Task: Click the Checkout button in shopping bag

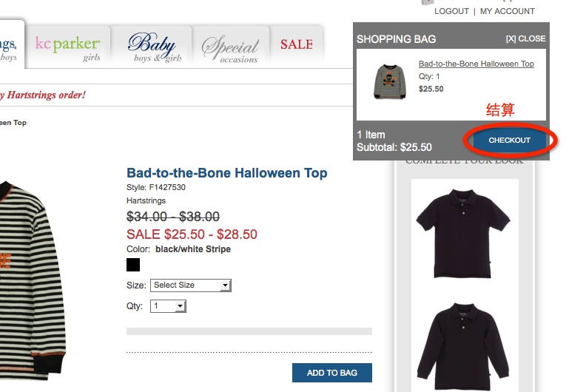Action: tap(509, 141)
